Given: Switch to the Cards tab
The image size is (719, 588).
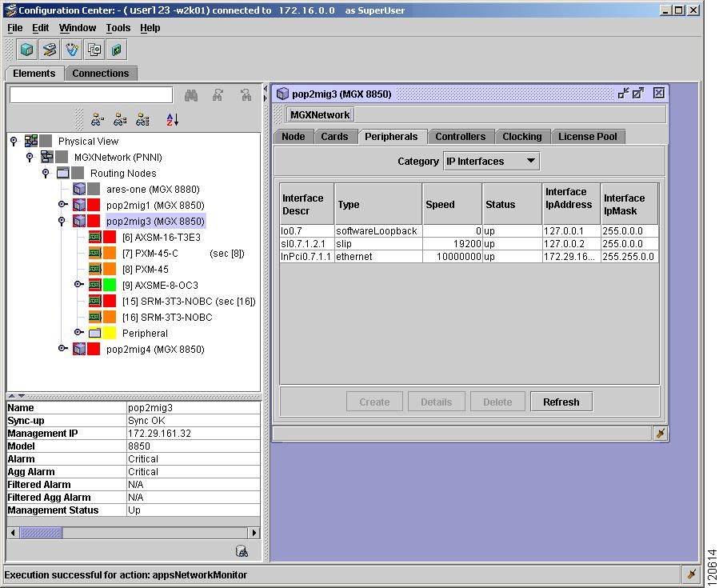Looking at the screenshot, I should click(x=335, y=137).
